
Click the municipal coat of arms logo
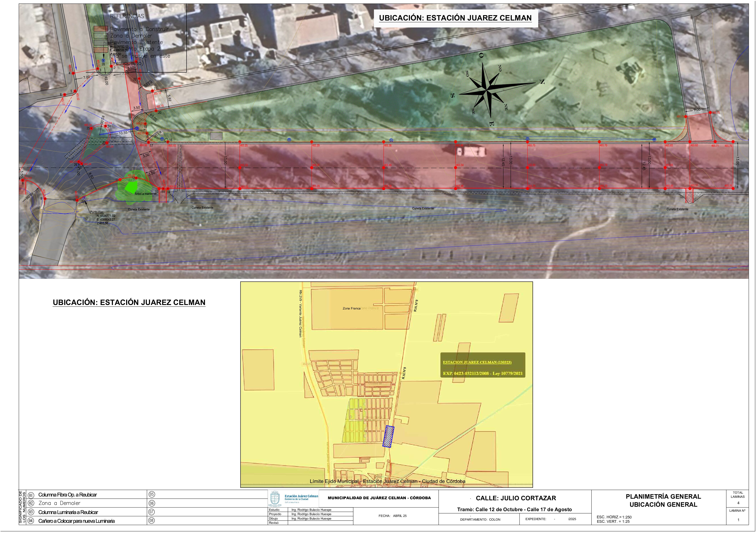275,499
